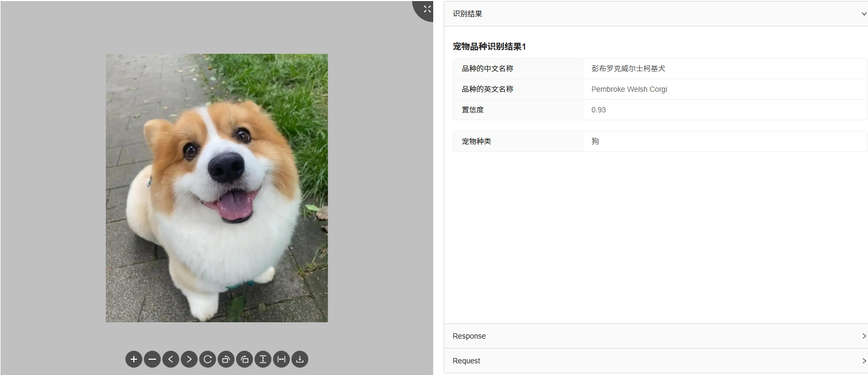Go to the next image
The height and width of the screenshot is (375, 868).
point(189,359)
